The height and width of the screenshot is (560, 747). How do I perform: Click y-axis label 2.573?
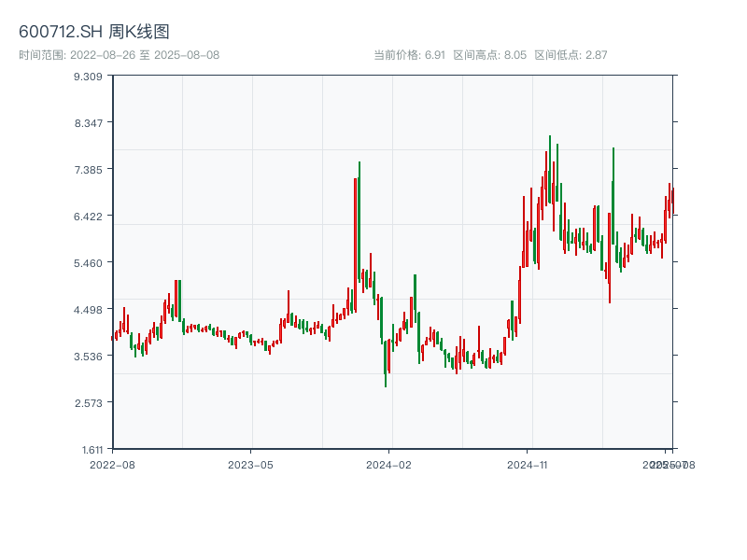click(x=88, y=403)
